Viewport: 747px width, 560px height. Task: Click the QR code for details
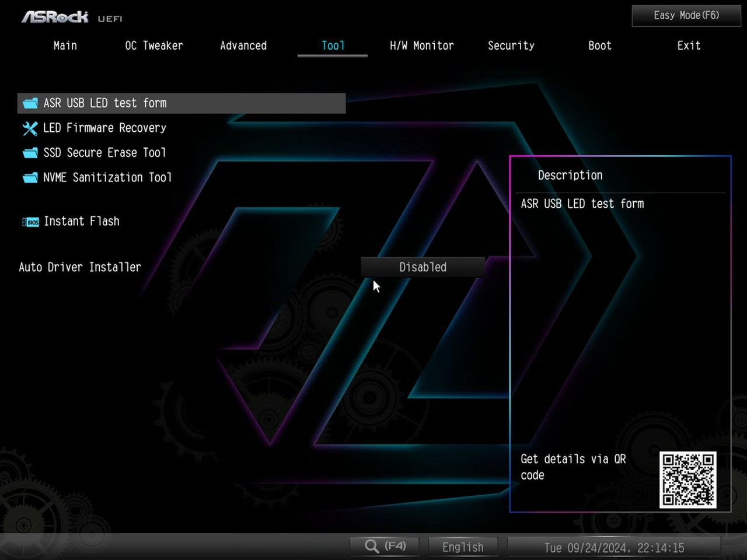(x=688, y=480)
